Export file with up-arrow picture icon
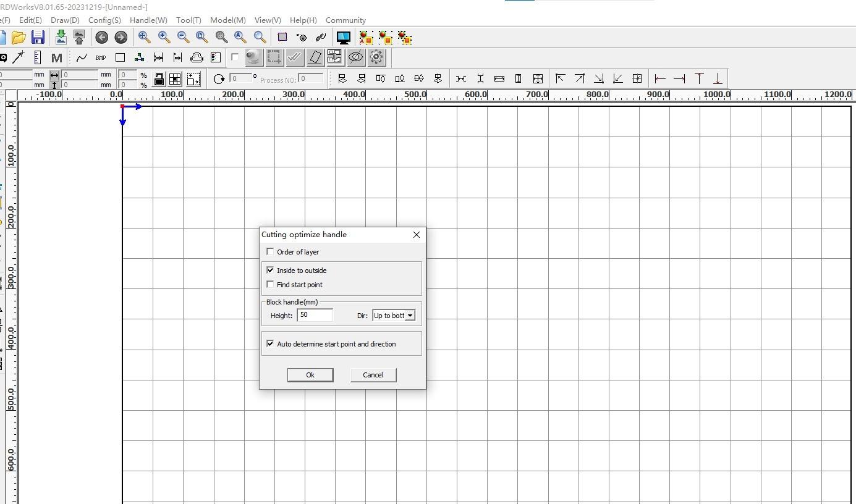Image resolution: width=856 pixels, height=504 pixels. click(x=79, y=38)
